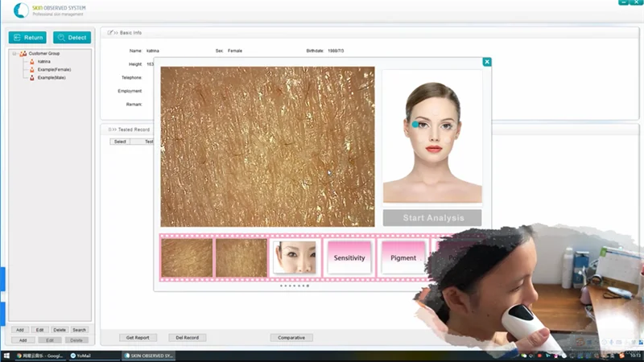The image size is (644, 362).
Task: Click the filmstrip page indicator dots
Action: point(294,286)
